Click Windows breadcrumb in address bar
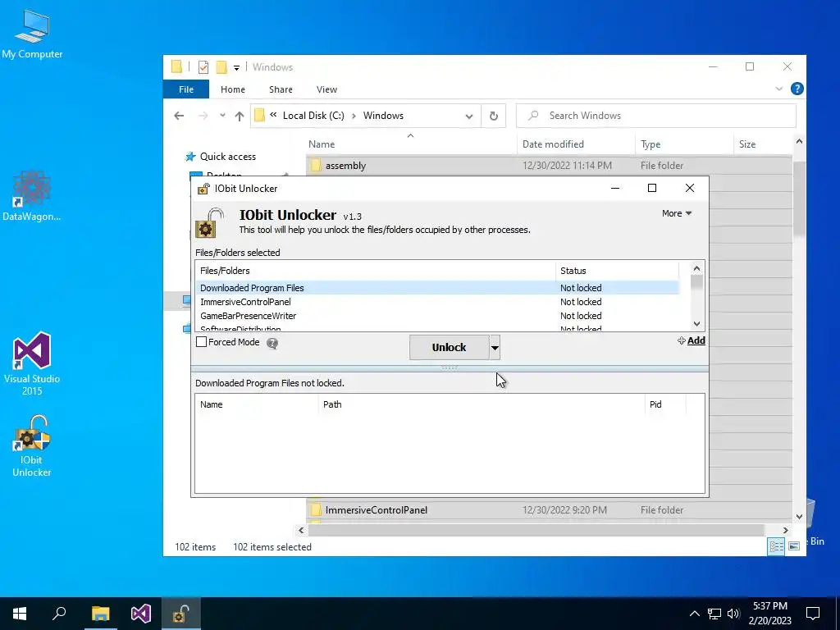The height and width of the screenshot is (630, 840). pyautogui.click(x=383, y=116)
